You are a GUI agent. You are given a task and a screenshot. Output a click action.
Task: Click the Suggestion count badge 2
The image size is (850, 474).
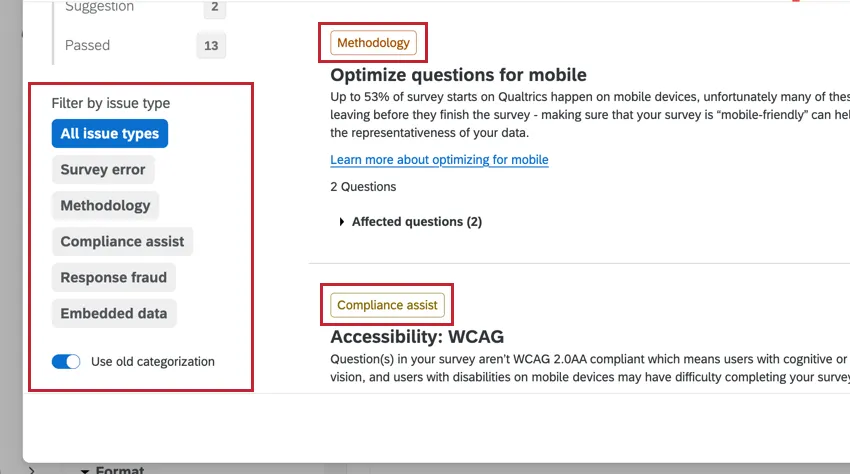pos(215,8)
